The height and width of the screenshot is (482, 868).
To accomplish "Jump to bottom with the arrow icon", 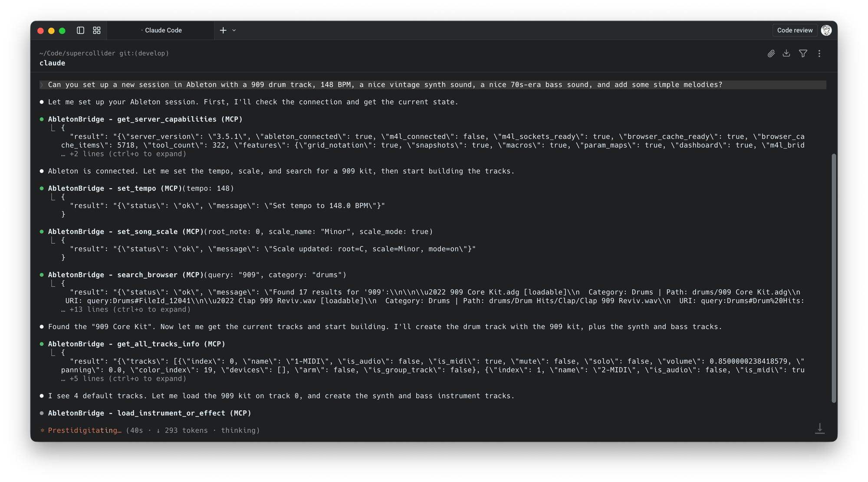I will (x=819, y=428).
